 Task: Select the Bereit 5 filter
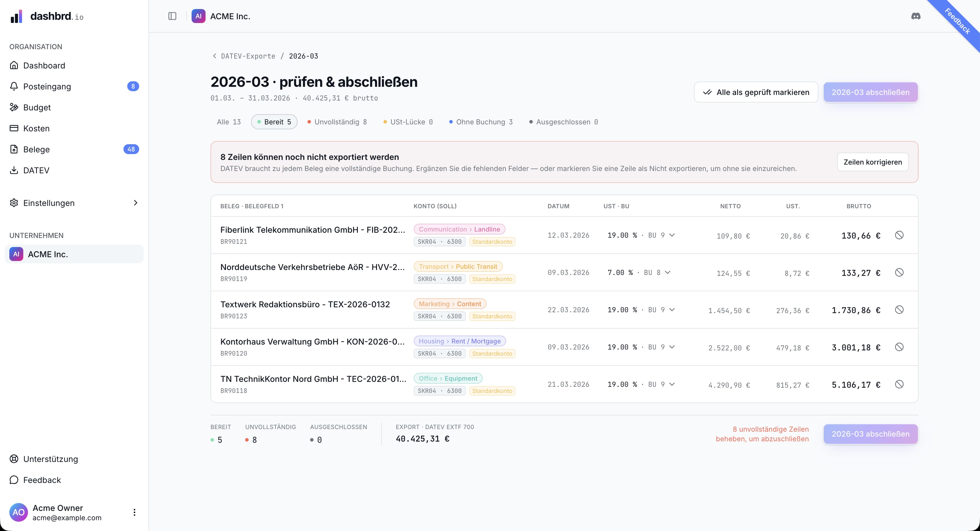coord(274,122)
